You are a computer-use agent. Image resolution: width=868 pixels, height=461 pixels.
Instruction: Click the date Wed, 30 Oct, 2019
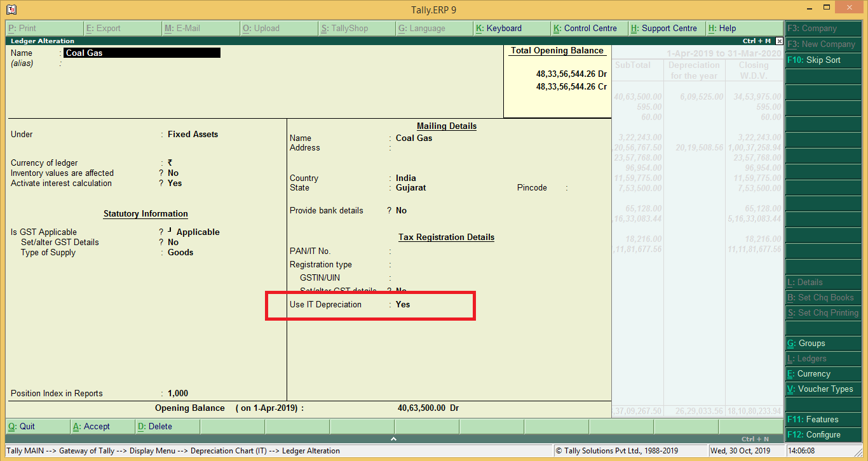tap(740, 451)
